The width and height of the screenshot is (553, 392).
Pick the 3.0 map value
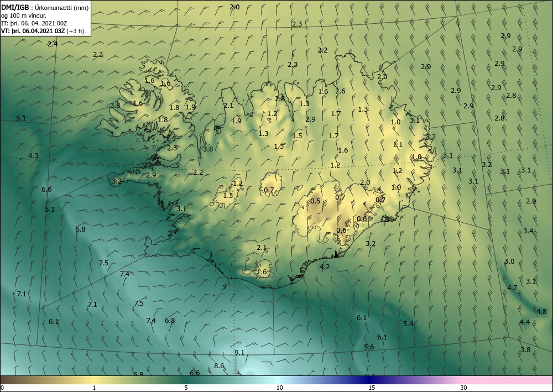click(x=509, y=261)
